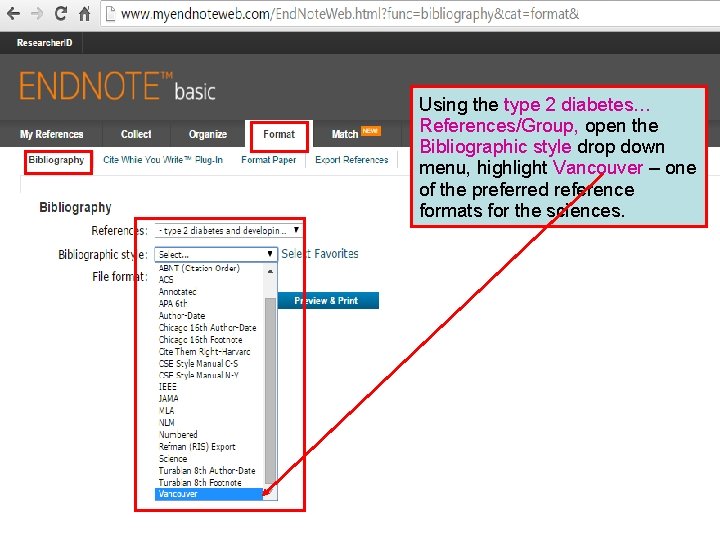Choose Chicago 16th Footnote style
720x540 pixels.
tap(210, 339)
